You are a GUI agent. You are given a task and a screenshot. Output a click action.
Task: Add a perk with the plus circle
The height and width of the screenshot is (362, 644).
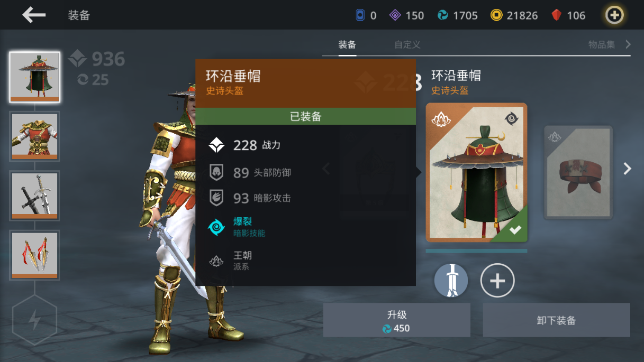click(497, 281)
